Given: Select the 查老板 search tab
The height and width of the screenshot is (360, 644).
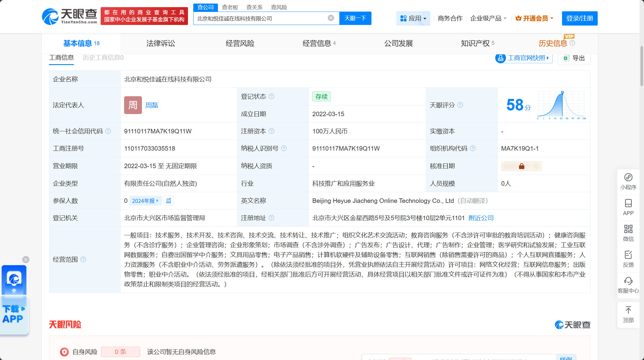Looking at the screenshot, I should (230, 7).
